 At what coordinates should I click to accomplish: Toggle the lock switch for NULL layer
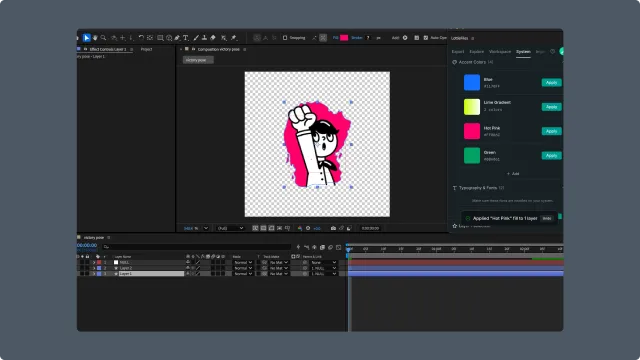pos(87,262)
